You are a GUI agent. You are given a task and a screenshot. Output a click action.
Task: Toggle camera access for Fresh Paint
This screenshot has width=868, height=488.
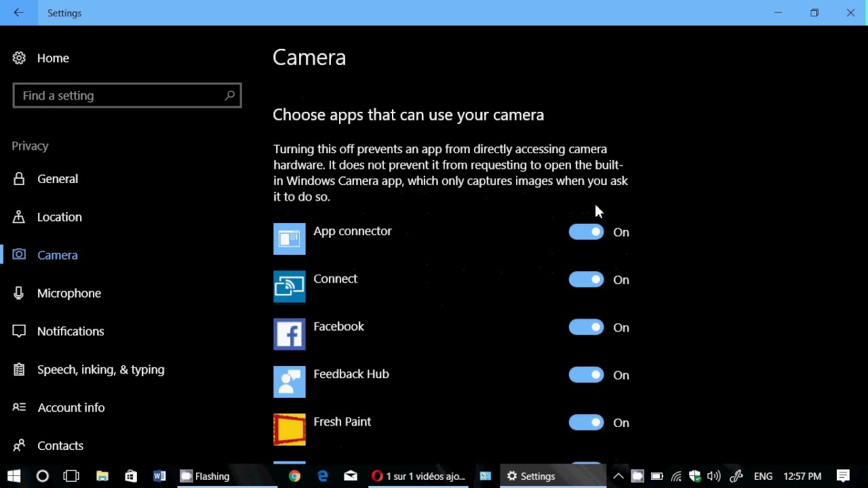(587, 422)
